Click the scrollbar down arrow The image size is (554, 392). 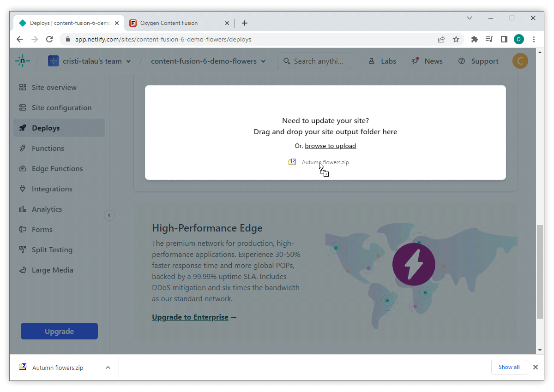tap(540, 350)
